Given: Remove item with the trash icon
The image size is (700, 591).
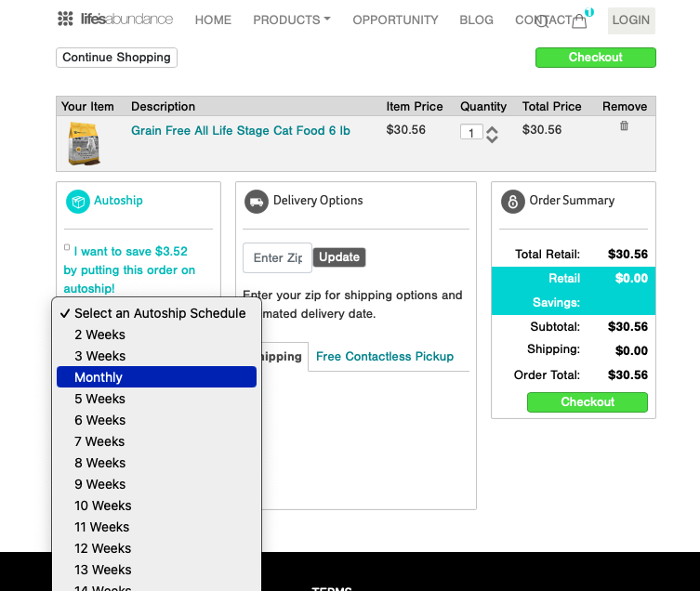Looking at the screenshot, I should tap(624, 125).
